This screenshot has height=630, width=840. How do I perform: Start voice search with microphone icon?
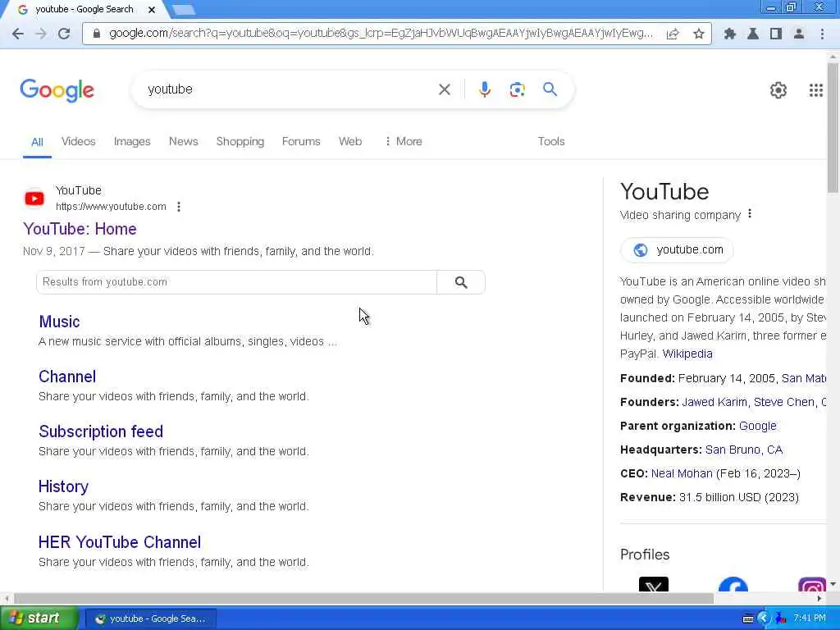[485, 89]
